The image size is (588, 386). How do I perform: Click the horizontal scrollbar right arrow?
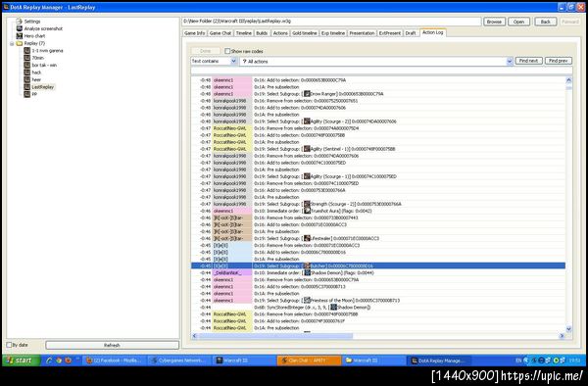coord(562,336)
